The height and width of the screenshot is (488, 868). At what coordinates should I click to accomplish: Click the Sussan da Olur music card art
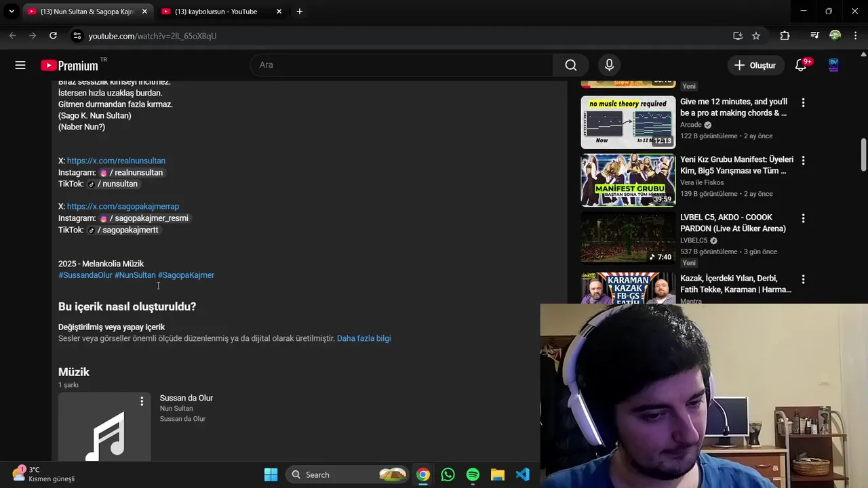(104, 427)
